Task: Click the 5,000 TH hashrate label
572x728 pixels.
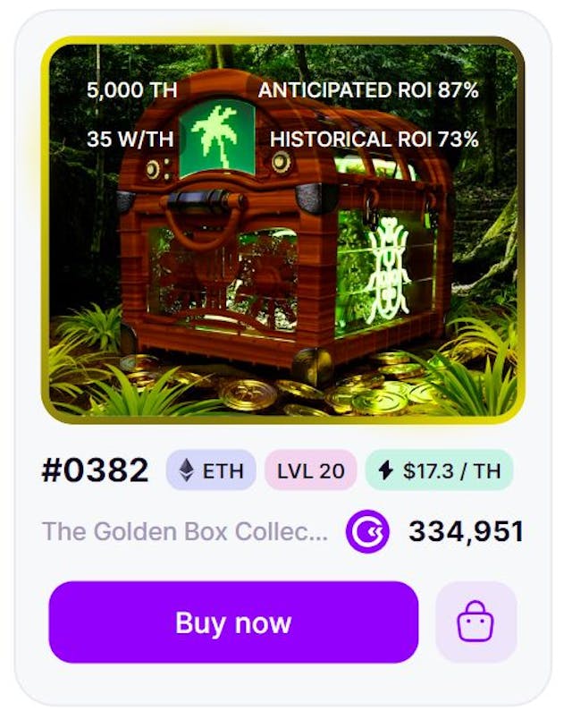Action: [x=131, y=90]
